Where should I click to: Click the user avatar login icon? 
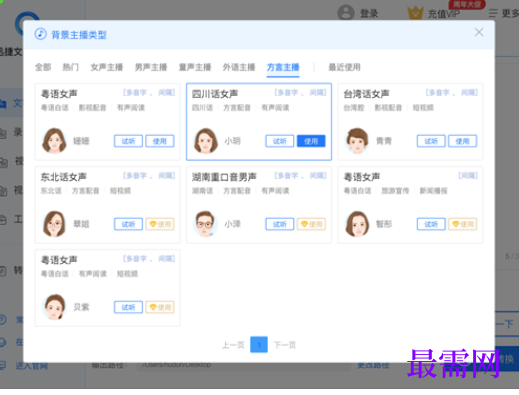click(346, 13)
